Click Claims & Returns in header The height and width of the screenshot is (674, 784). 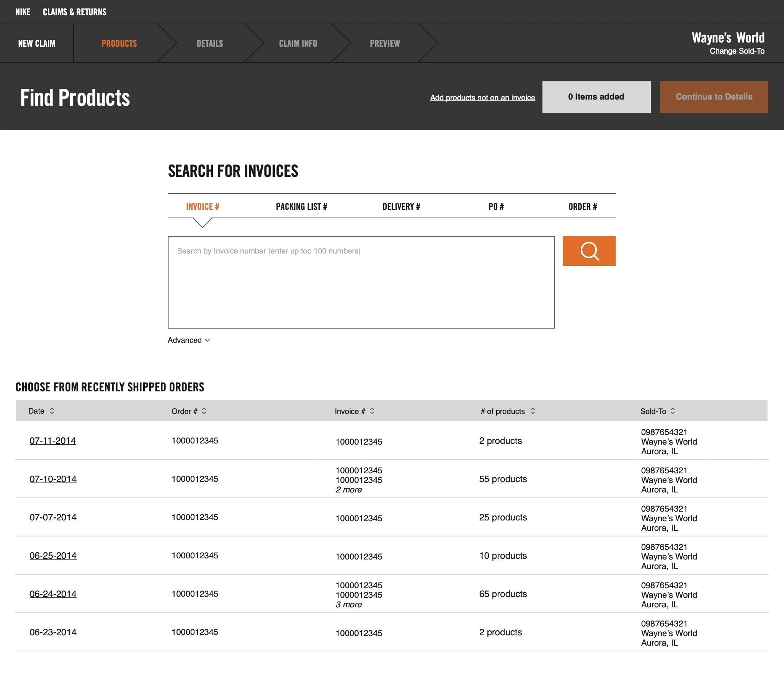click(x=75, y=12)
